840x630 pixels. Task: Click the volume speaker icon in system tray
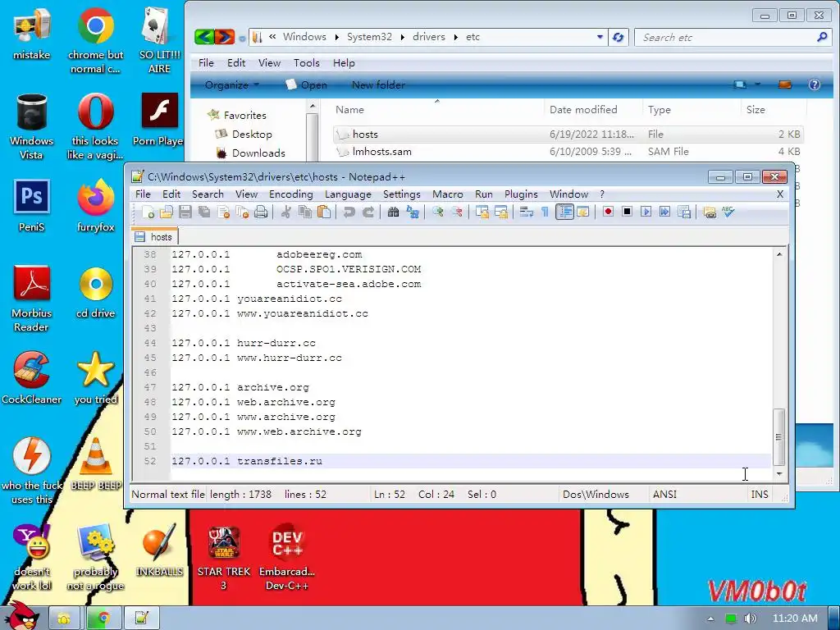750,619
